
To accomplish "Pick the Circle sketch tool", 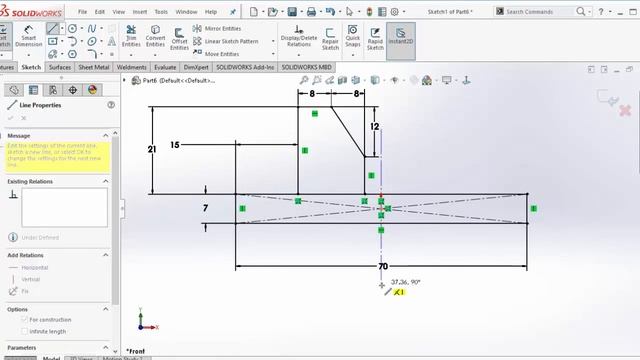I will click(72, 29).
